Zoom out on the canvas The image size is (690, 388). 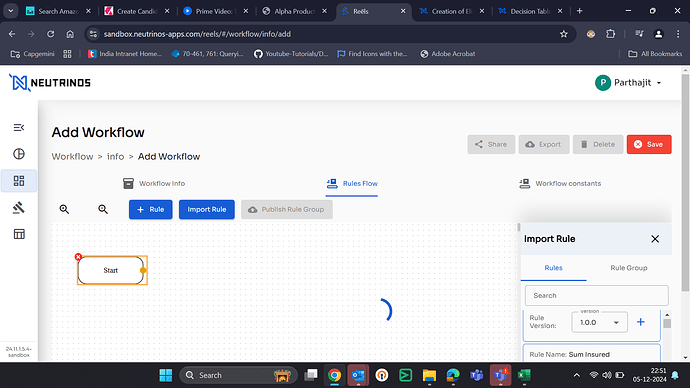103,209
